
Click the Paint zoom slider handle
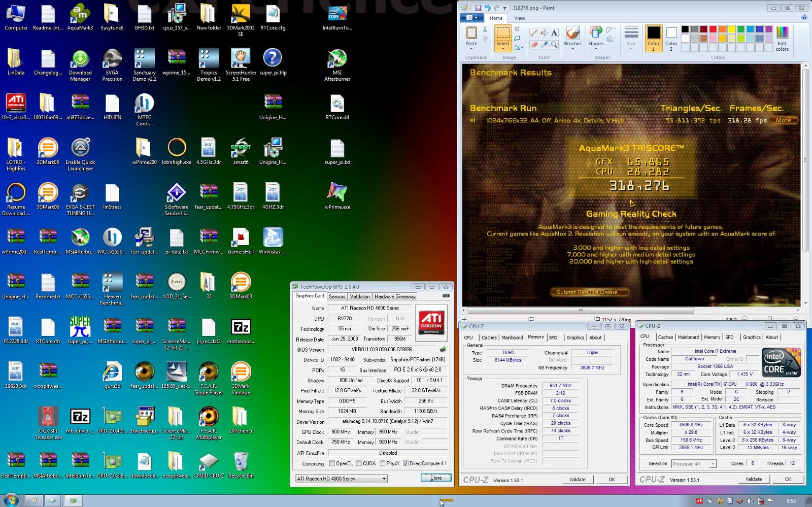coord(769,319)
